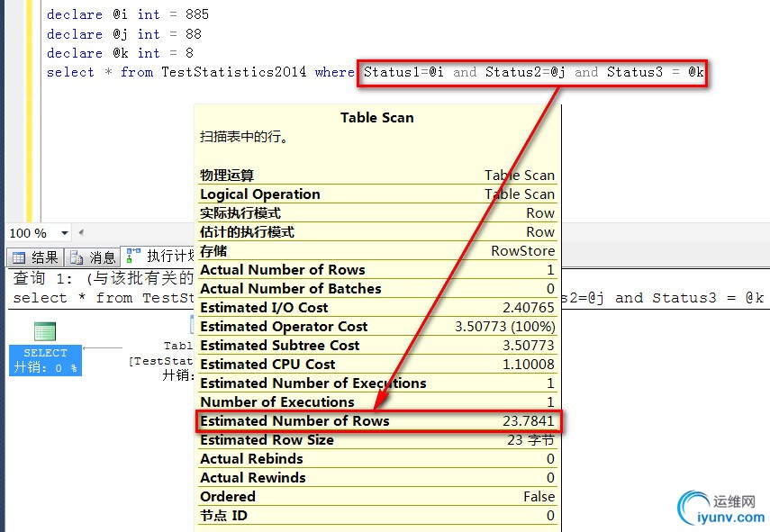Click the TestStatistics2014 table name in query
Screen dimensions: 770x532
click(x=234, y=72)
